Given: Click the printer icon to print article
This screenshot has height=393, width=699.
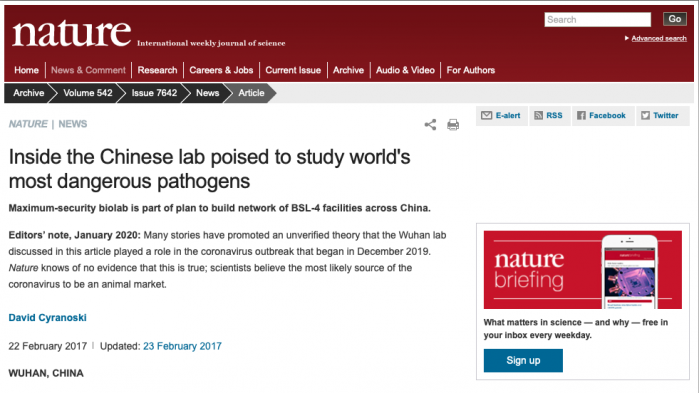Looking at the screenshot, I should click(453, 124).
